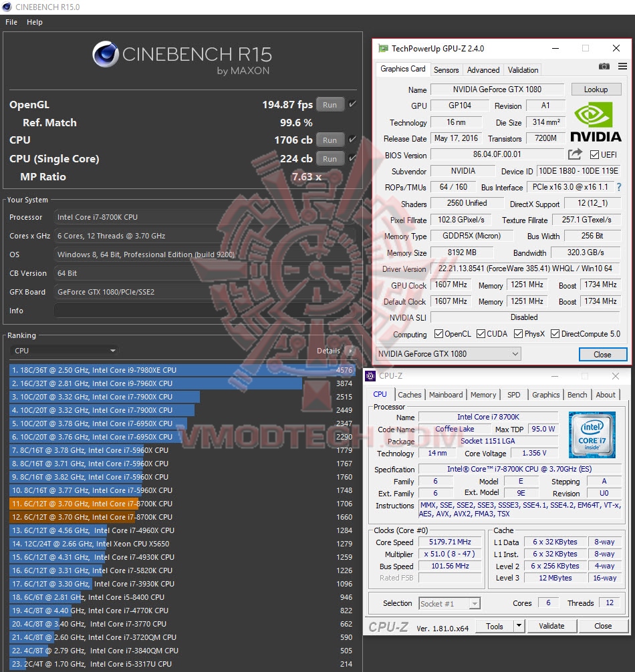Open the Ranking CPU dropdown
The width and height of the screenshot is (635, 672).
click(x=64, y=351)
